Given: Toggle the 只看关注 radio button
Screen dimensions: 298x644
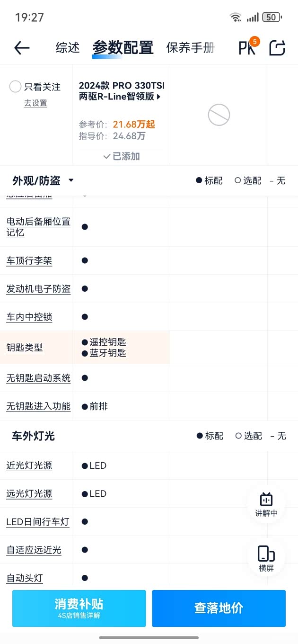Looking at the screenshot, I should [x=15, y=87].
